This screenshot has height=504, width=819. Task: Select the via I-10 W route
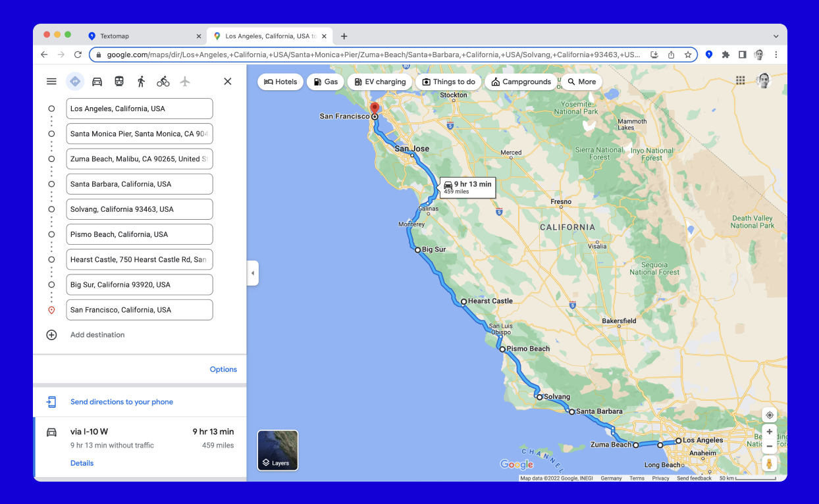point(140,447)
